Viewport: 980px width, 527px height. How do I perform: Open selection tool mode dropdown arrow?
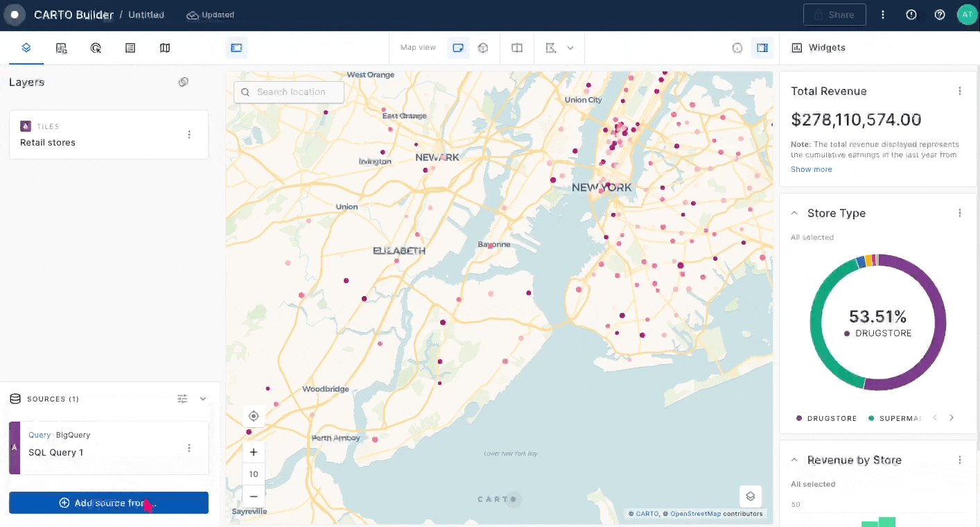(x=570, y=48)
